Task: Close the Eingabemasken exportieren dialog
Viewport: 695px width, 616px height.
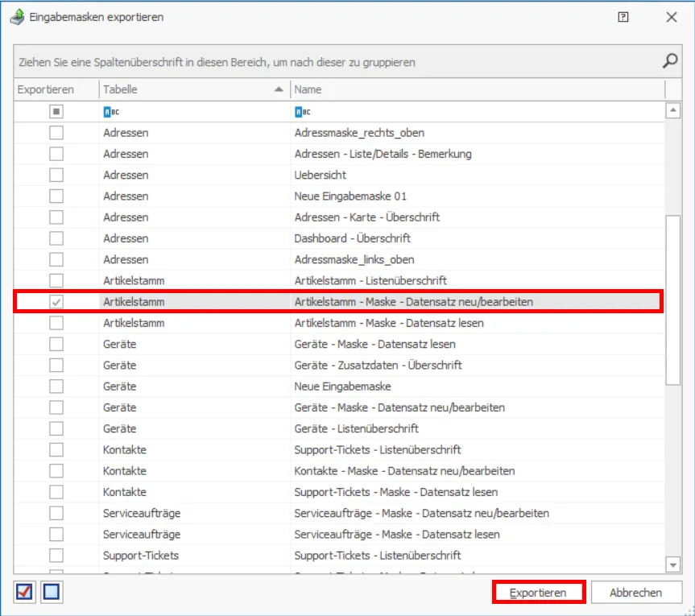Action: coord(671,17)
